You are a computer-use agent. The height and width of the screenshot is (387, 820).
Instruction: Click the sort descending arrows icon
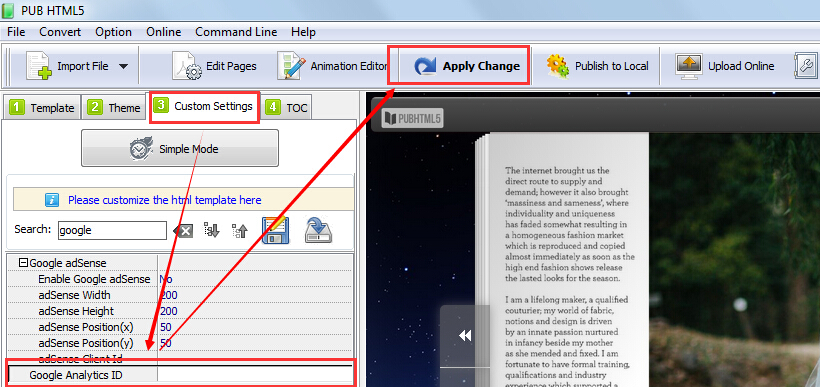tap(212, 230)
